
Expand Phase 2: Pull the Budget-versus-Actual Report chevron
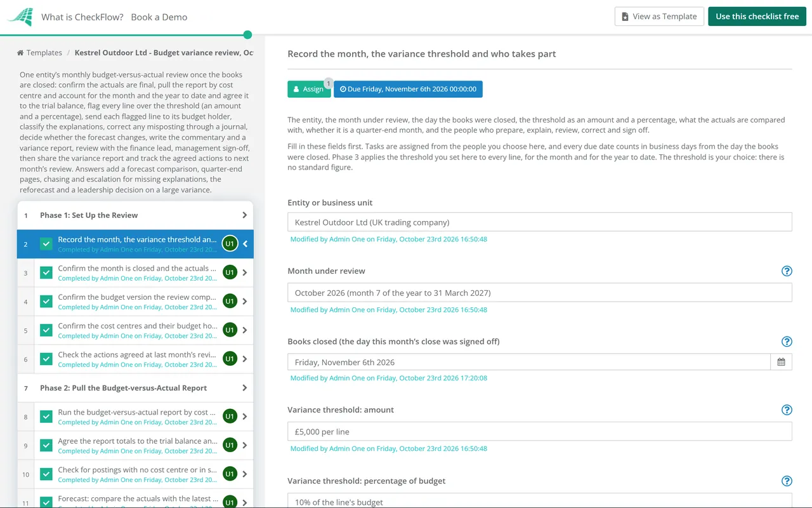tap(245, 388)
